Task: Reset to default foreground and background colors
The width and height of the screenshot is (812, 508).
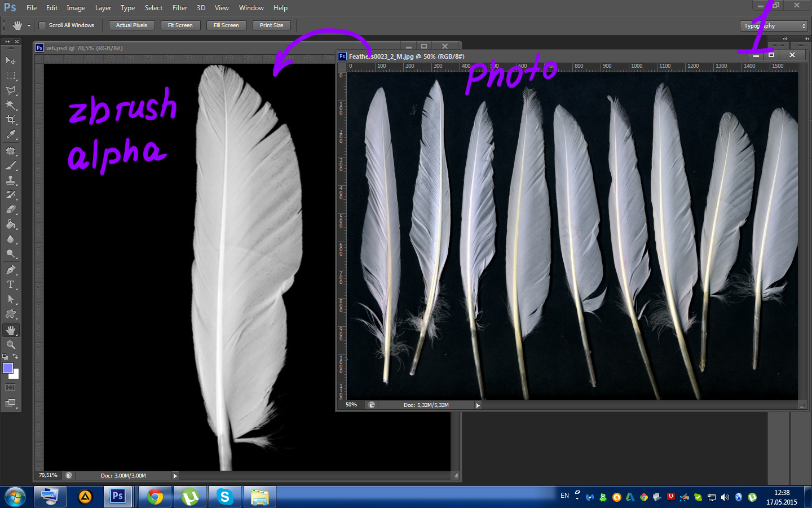Action: [5, 357]
